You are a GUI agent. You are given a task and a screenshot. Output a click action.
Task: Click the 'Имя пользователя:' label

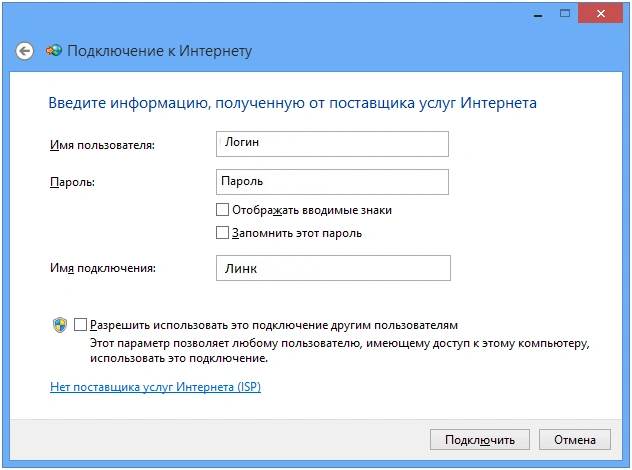click(102, 145)
